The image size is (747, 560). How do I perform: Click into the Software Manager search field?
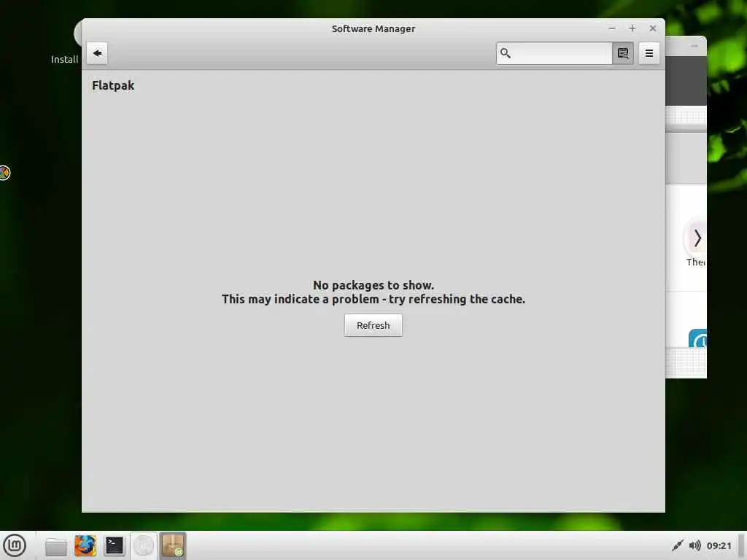[x=554, y=53]
